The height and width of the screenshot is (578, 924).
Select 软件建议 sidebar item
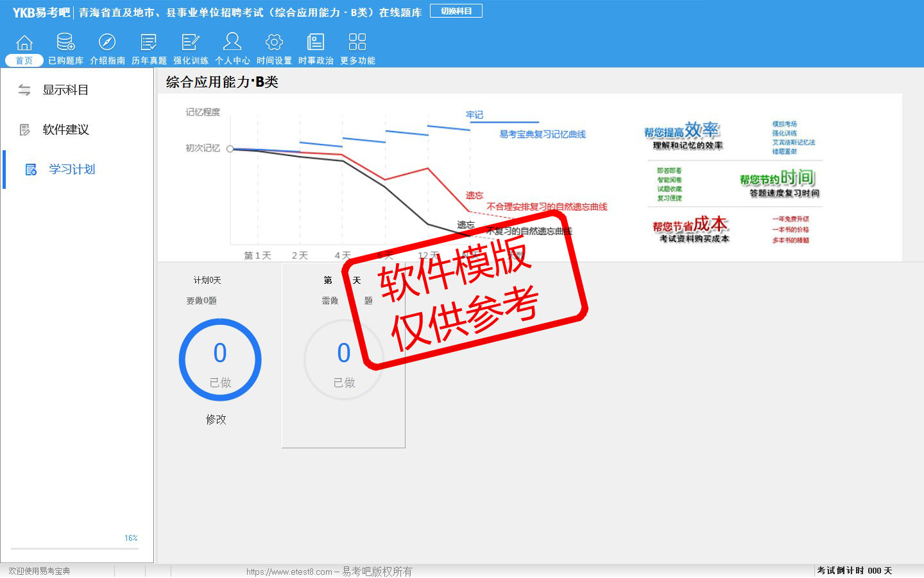pos(65,130)
